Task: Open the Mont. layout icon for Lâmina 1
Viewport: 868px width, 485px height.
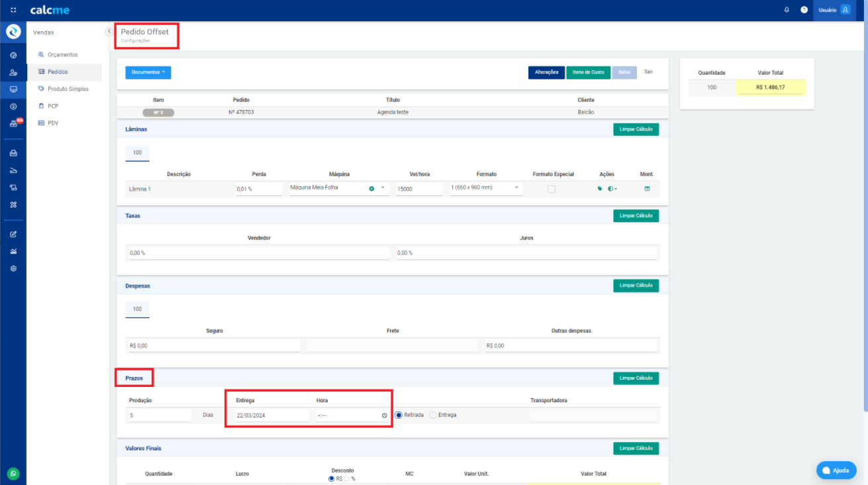Action: click(x=647, y=189)
